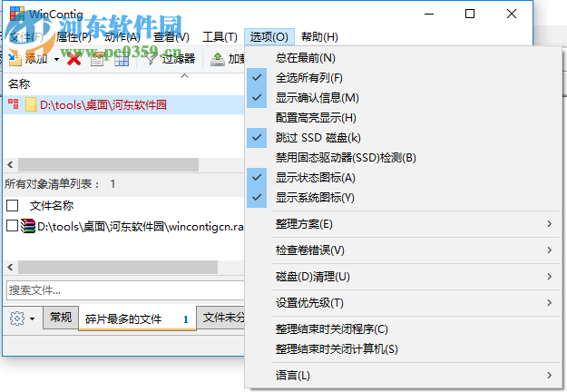567x392 pixels.
Task: Select the D:\tools\桌面\河东软件园 entry
Action: coord(123,105)
